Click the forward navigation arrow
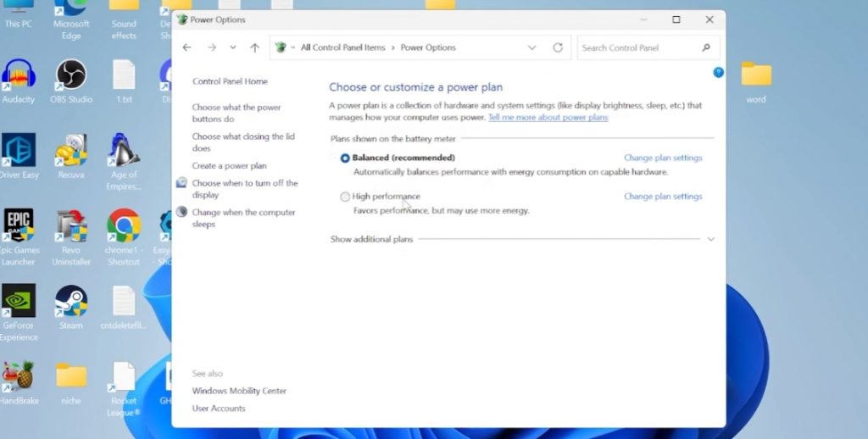 [211, 47]
